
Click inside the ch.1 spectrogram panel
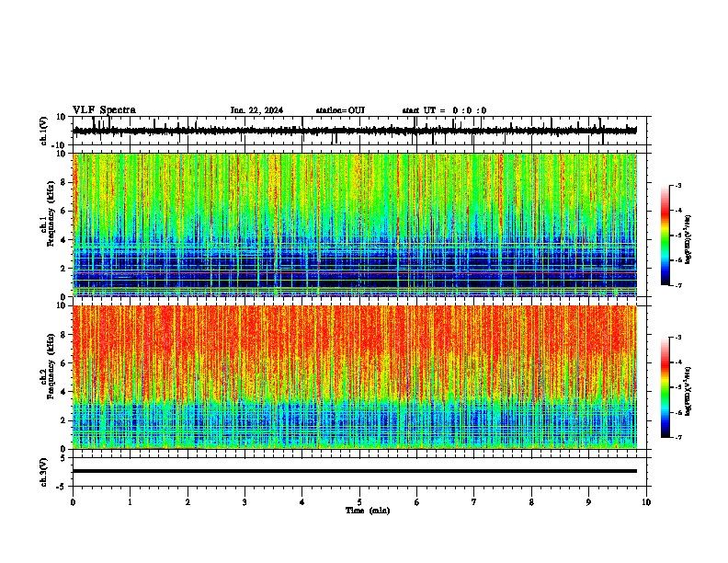tap(355, 224)
